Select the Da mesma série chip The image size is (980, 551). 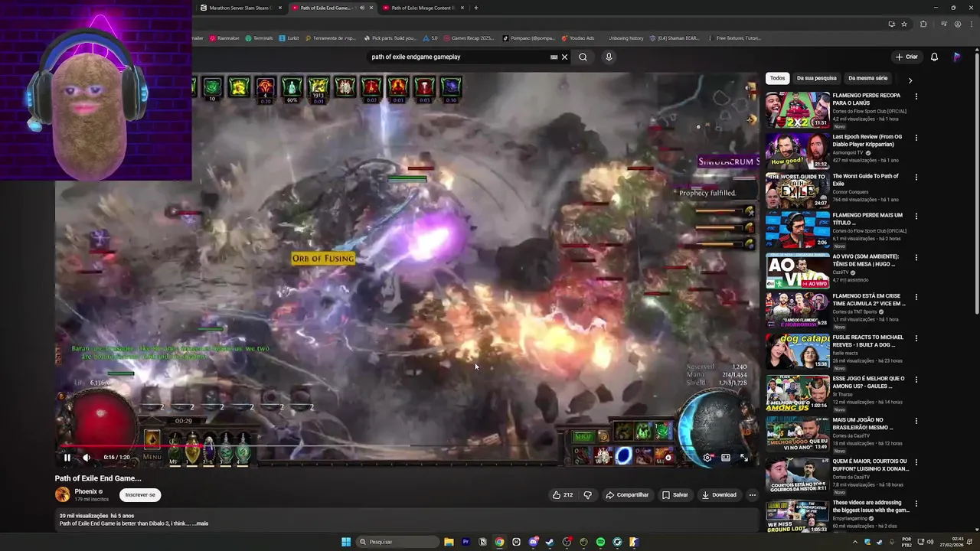(867, 78)
